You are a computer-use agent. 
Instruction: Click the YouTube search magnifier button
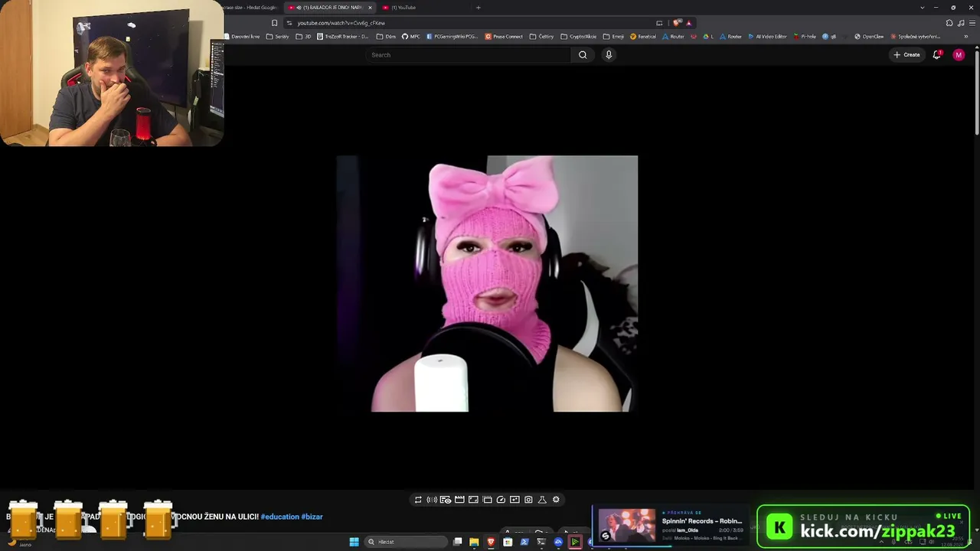tap(583, 55)
